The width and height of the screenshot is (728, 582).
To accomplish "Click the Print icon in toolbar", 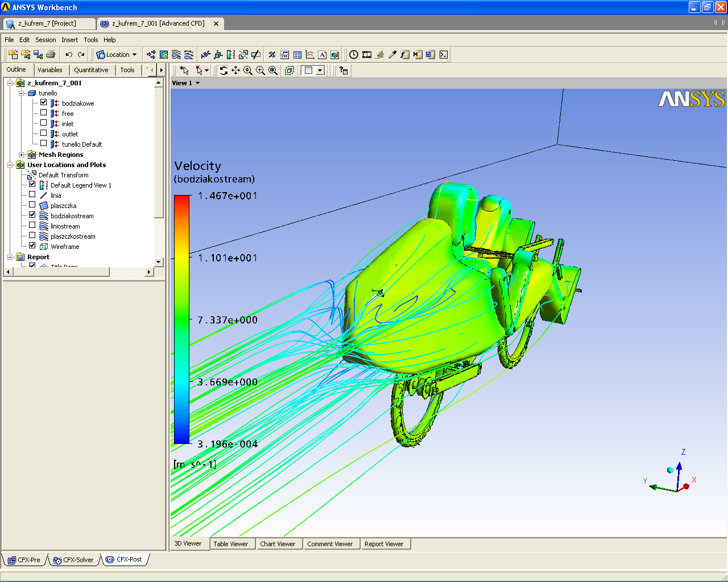I will [x=51, y=55].
